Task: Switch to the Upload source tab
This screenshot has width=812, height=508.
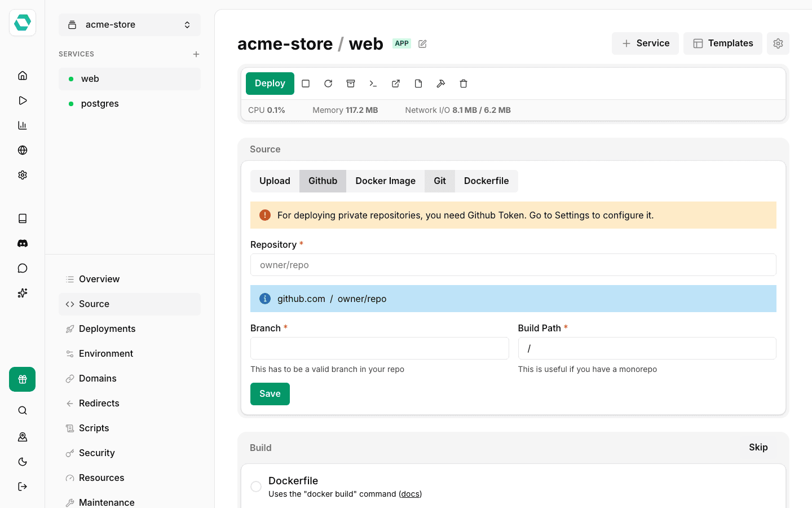Action: point(275,181)
